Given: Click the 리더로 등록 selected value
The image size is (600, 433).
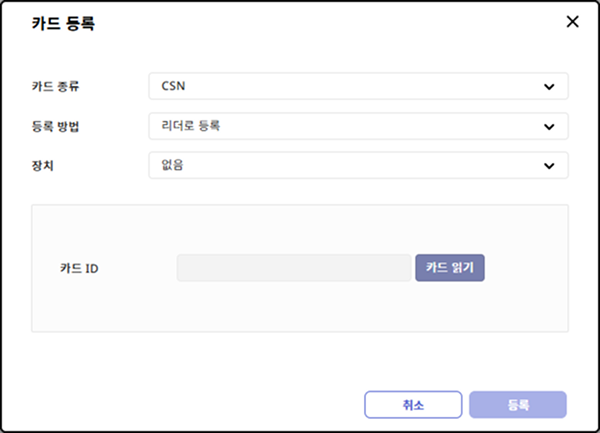Looking at the screenshot, I should (x=190, y=127).
